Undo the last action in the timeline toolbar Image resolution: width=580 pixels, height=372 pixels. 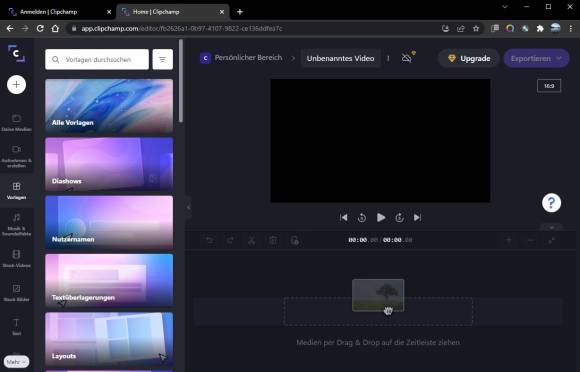(210, 240)
